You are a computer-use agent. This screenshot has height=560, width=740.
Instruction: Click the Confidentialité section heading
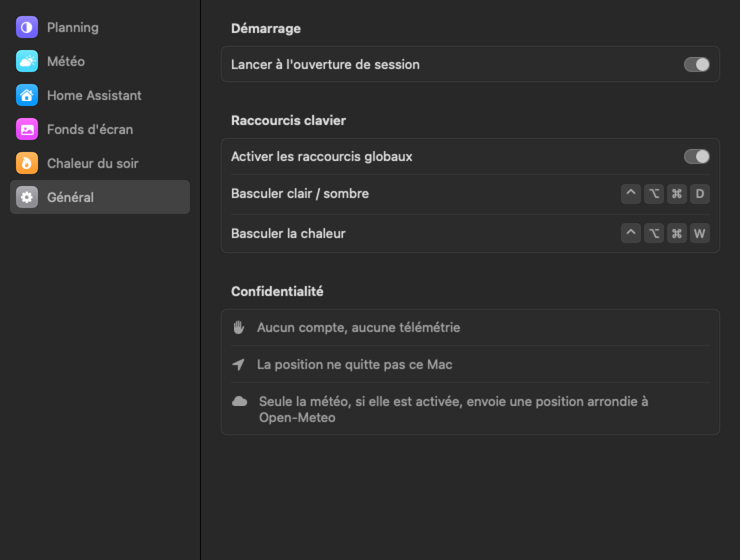(277, 291)
